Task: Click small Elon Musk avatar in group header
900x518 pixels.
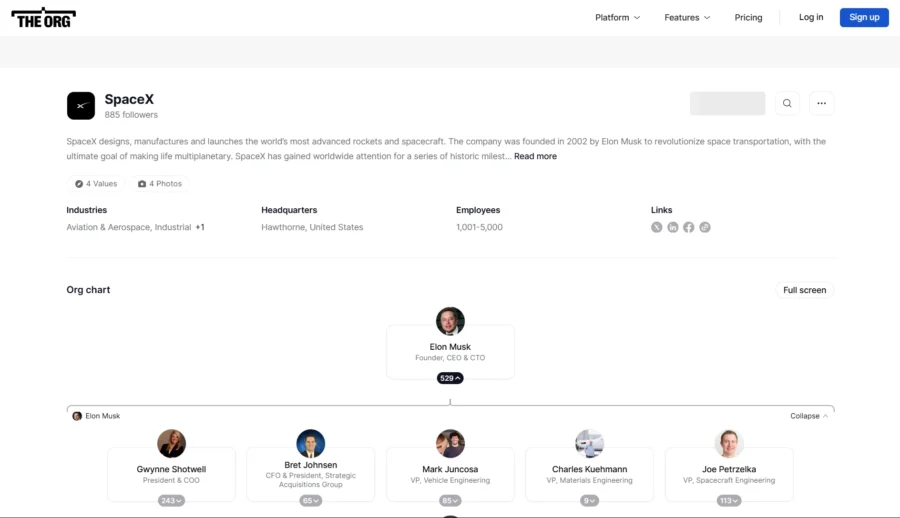Action: click(x=77, y=416)
